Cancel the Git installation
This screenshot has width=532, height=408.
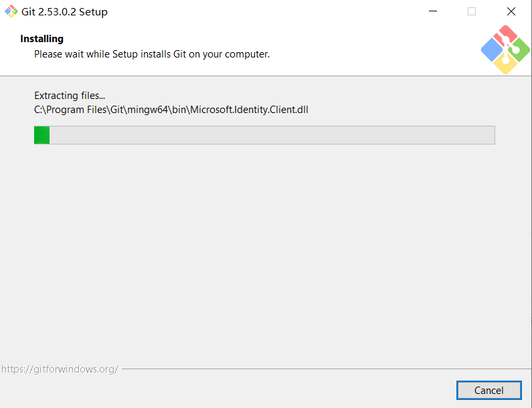tap(489, 390)
